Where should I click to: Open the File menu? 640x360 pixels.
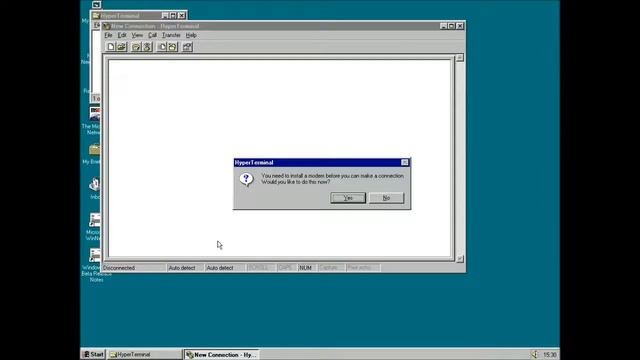point(108,35)
